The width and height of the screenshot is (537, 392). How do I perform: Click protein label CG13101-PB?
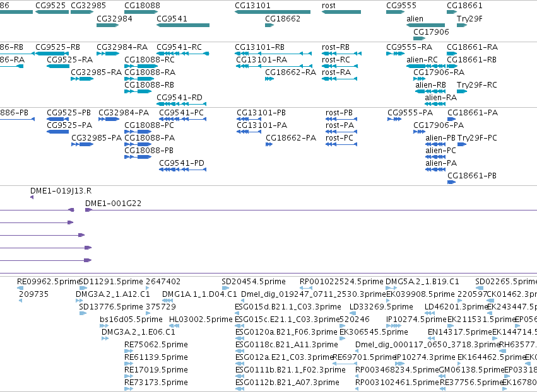coord(261,113)
